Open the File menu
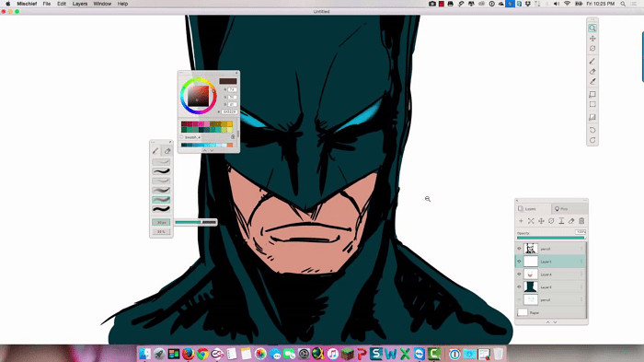Image resolution: width=644 pixels, height=362 pixels. pyautogui.click(x=47, y=4)
